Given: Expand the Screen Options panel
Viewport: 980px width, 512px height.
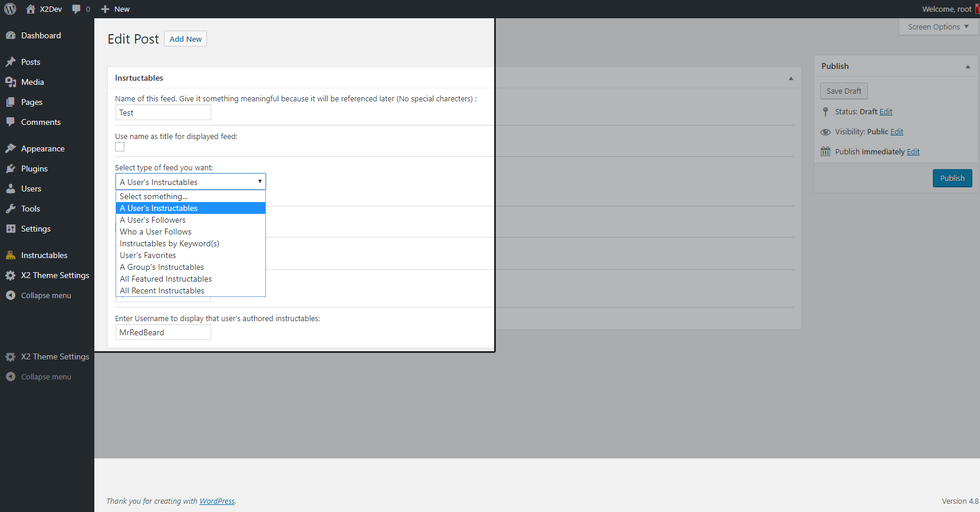Looking at the screenshot, I should point(938,27).
